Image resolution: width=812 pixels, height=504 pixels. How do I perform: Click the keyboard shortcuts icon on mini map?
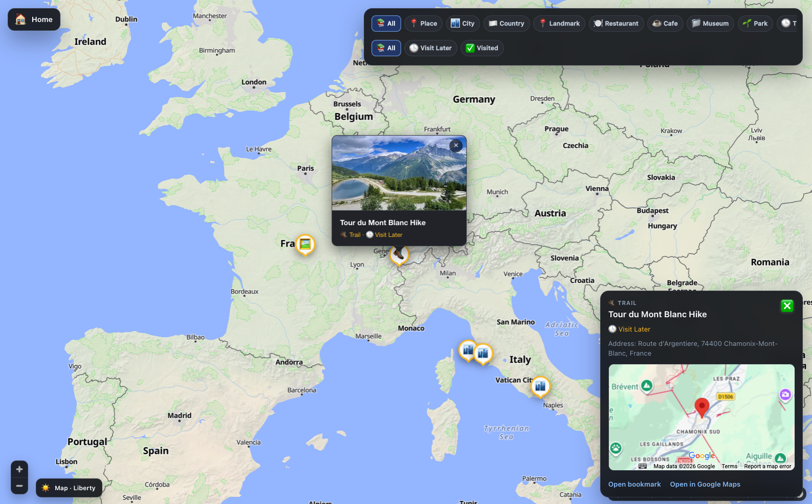[x=643, y=466]
